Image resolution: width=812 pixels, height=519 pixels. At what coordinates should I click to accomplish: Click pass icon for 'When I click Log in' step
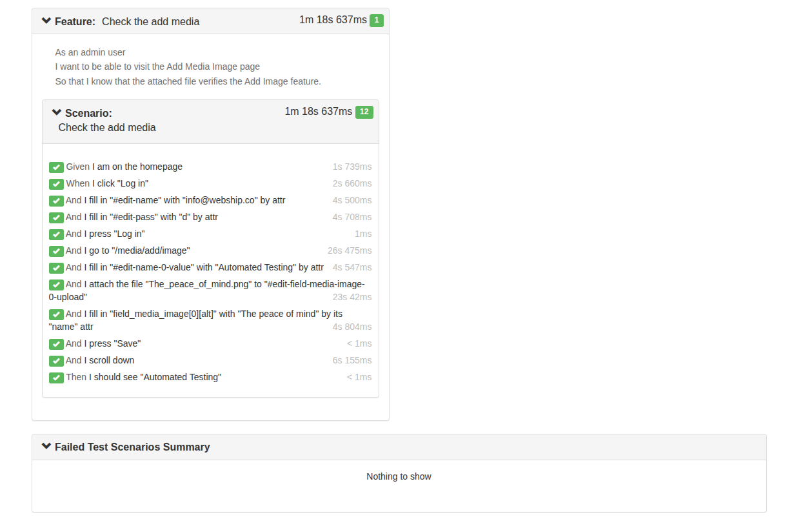(x=56, y=184)
